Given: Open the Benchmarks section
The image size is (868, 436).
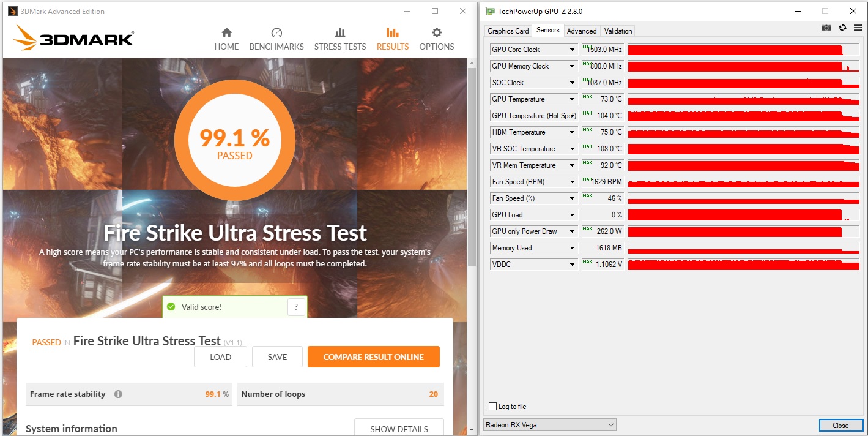Looking at the screenshot, I should pos(276,39).
